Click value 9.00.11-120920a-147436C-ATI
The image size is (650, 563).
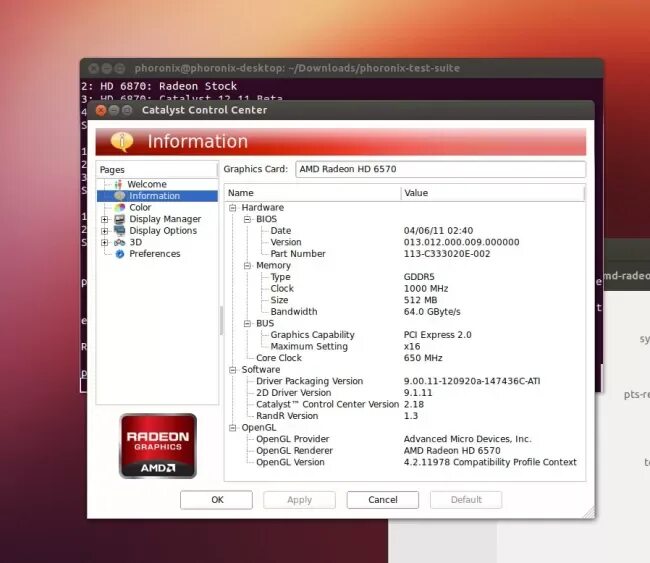pyautogui.click(x=472, y=381)
